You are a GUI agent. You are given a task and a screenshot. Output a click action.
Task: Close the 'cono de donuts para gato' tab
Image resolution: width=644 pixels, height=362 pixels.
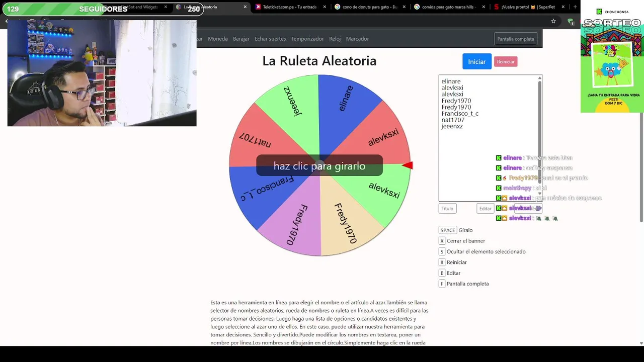404,7
